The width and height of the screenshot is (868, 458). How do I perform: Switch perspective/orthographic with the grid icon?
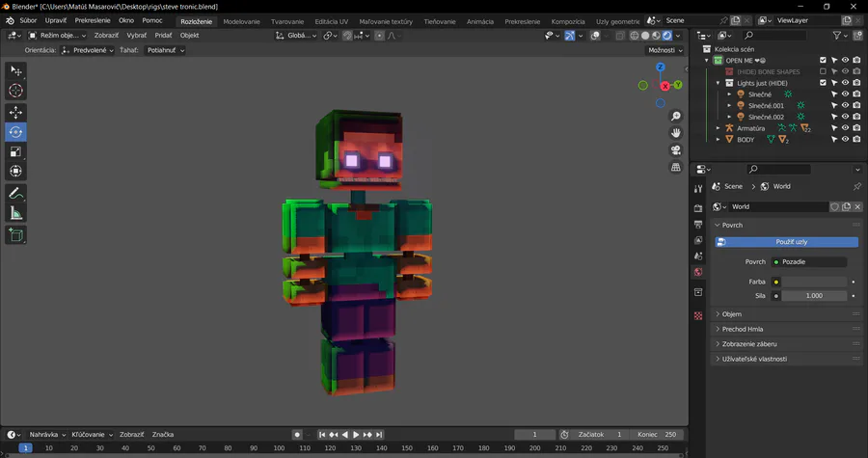[676, 167]
